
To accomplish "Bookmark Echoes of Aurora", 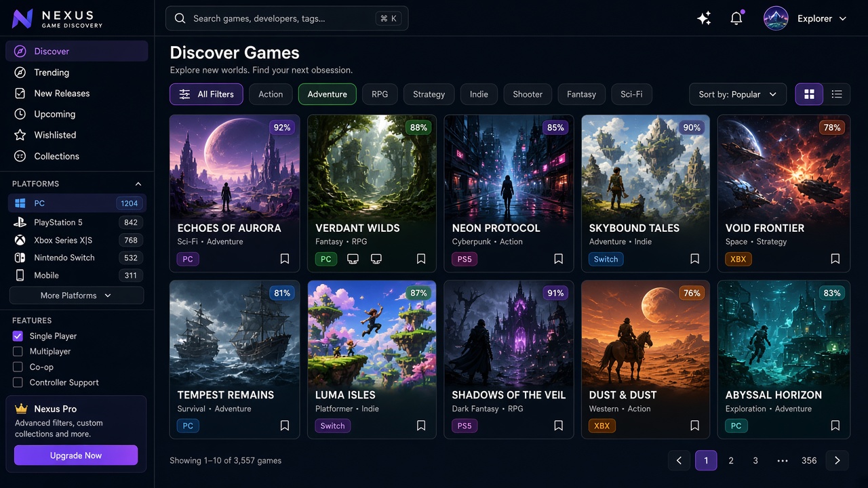I will 285,259.
